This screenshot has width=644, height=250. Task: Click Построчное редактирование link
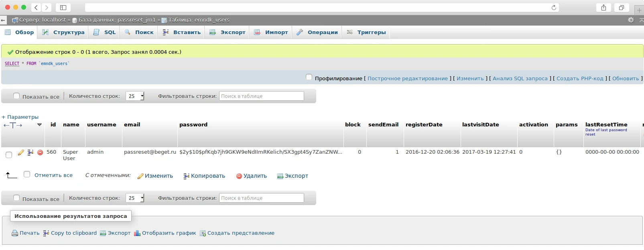pos(408,79)
